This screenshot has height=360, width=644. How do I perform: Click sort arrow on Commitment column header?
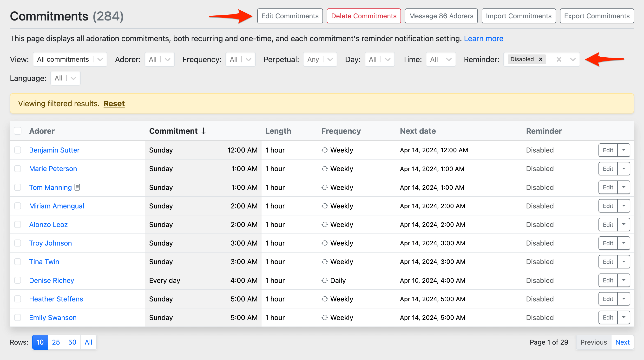[x=204, y=131]
